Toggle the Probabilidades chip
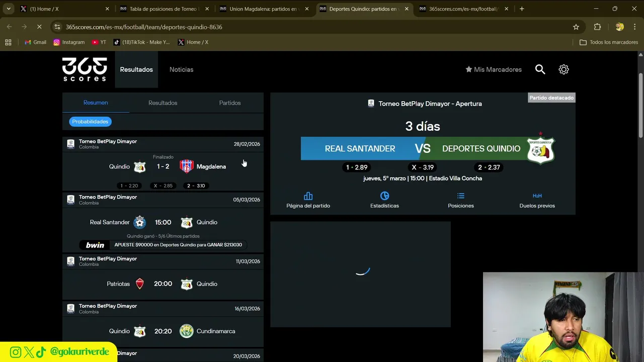Screen dimensions: 644x362 (90, 122)
